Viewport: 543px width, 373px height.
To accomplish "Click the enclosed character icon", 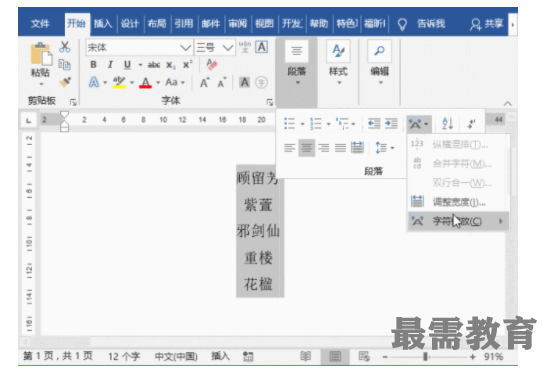I will click(261, 82).
